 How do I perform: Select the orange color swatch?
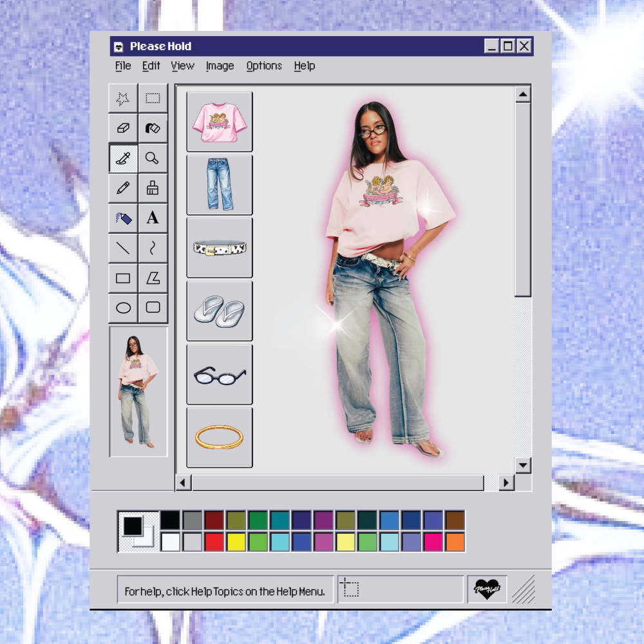pos(455,542)
